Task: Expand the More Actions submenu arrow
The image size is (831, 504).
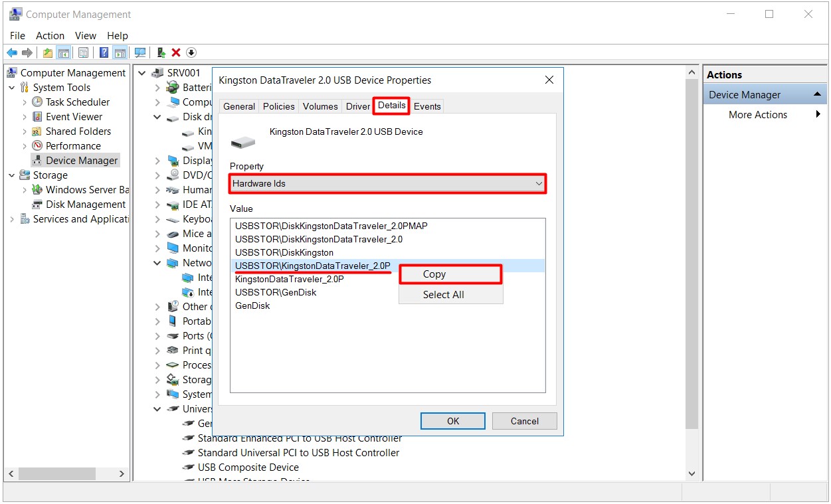Action: pos(818,114)
